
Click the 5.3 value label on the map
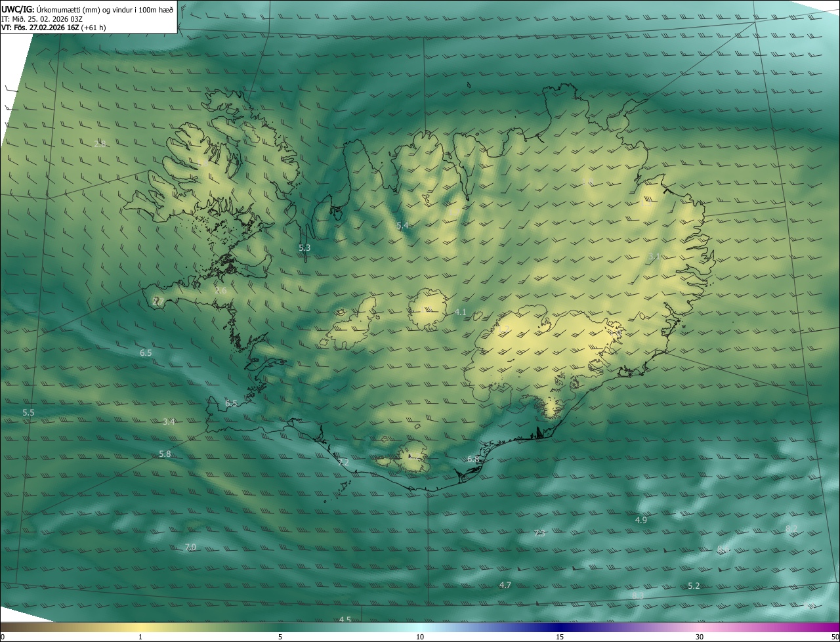tap(304, 248)
